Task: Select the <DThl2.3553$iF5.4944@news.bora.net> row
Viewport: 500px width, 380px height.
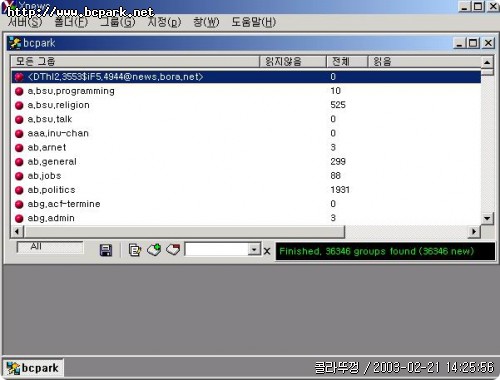Action: (x=246, y=77)
